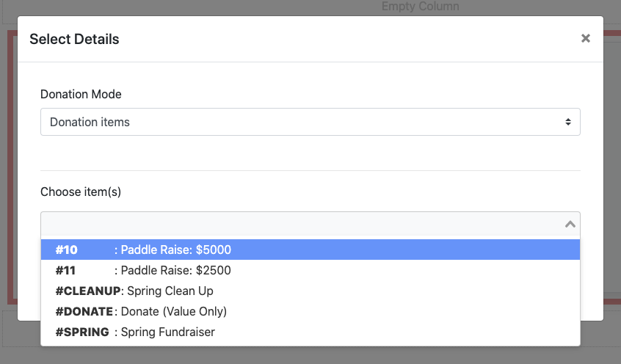The height and width of the screenshot is (364, 621).
Task: Click the #11 item code
Action: coord(65,270)
